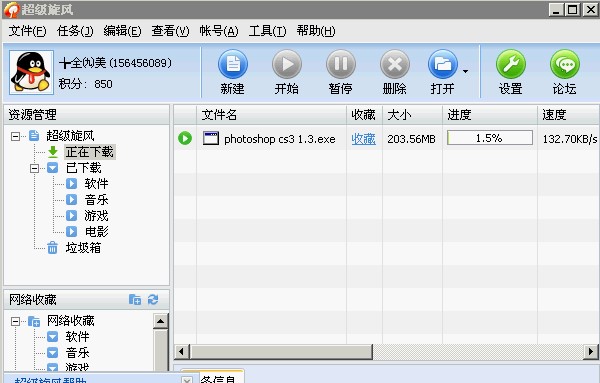Collapse the 网络收藏 tree root
Viewport: 600px width, 383px height.
[x=15, y=321]
